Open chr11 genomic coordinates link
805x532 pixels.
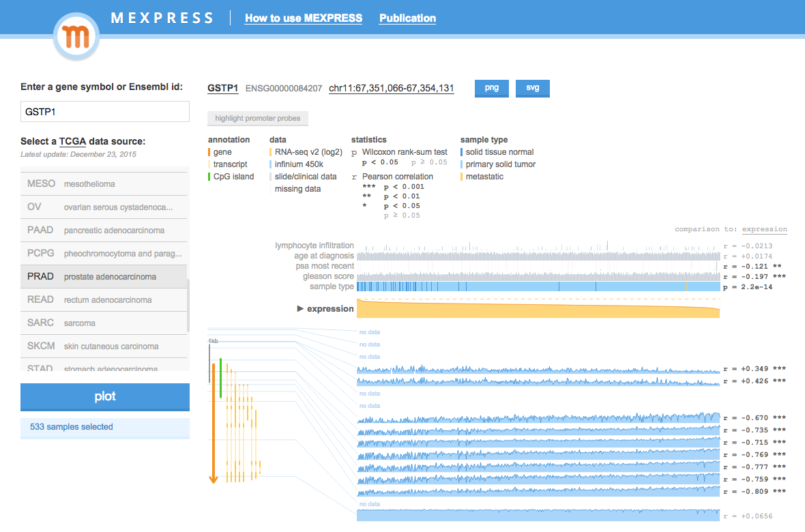391,88
